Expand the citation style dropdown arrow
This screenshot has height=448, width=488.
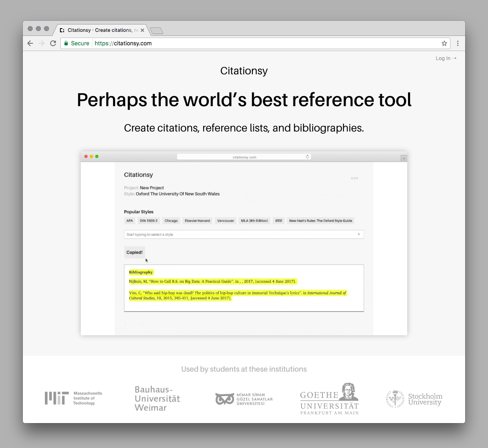click(x=358, y=234)
